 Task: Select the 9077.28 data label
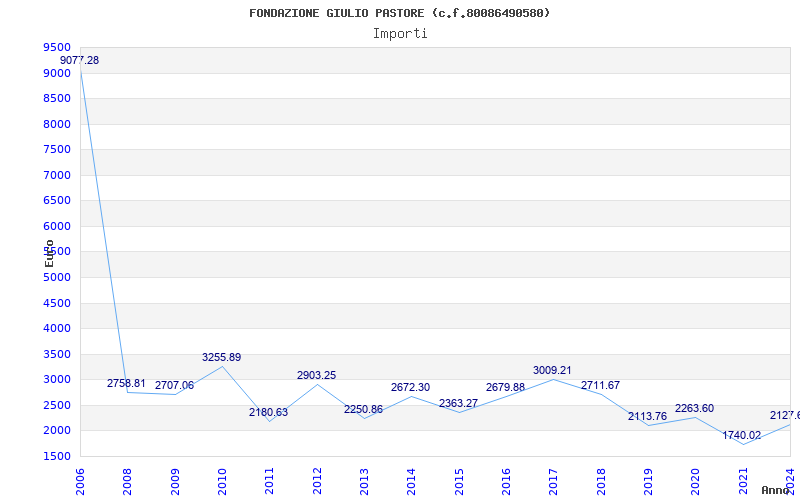point(80,60)
